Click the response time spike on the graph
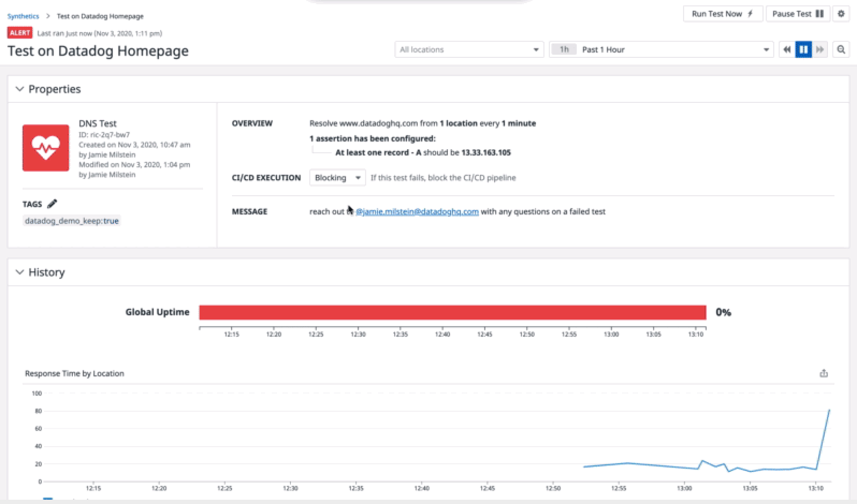The width and height of the screenshot is (857, 504). [829, 411]
